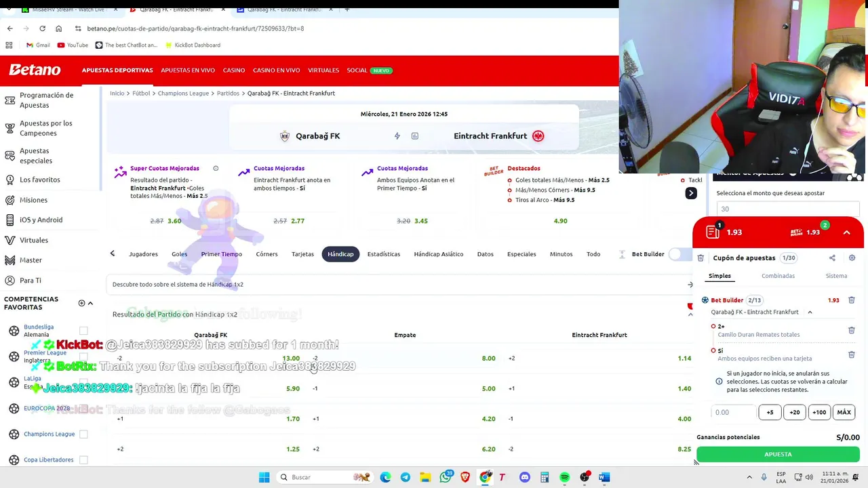Clear the whole Cupón de apuestas with trash icon
The width and height of the screenshot is (868, 488).
pyautogui.click(x=701, y=258)
